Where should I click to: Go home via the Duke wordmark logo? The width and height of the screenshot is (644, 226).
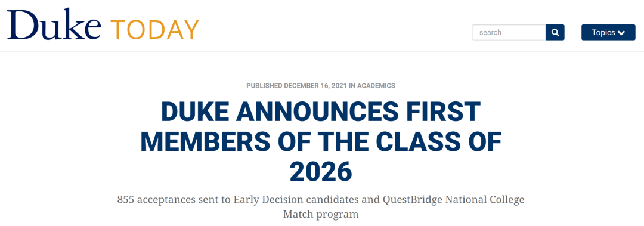tap(54, 24)
